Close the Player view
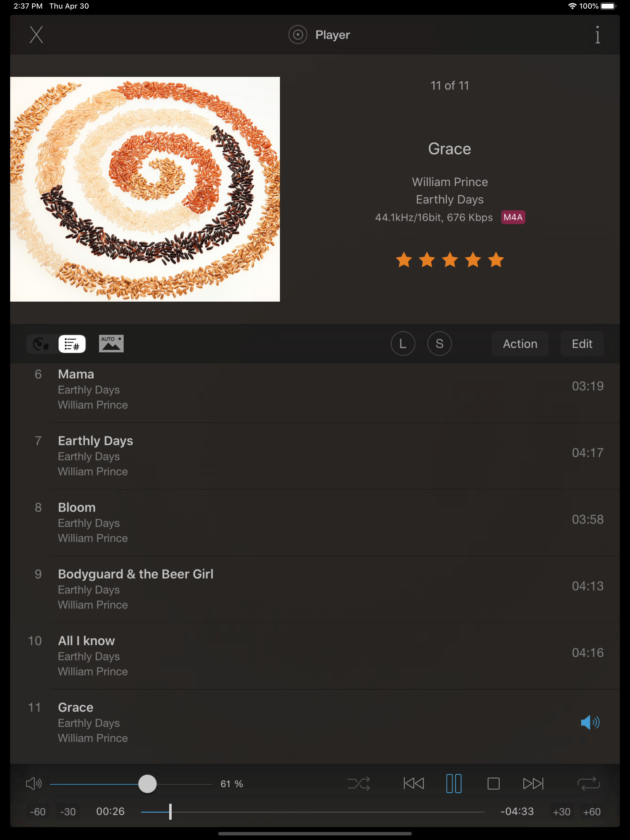 coord(37,35)
